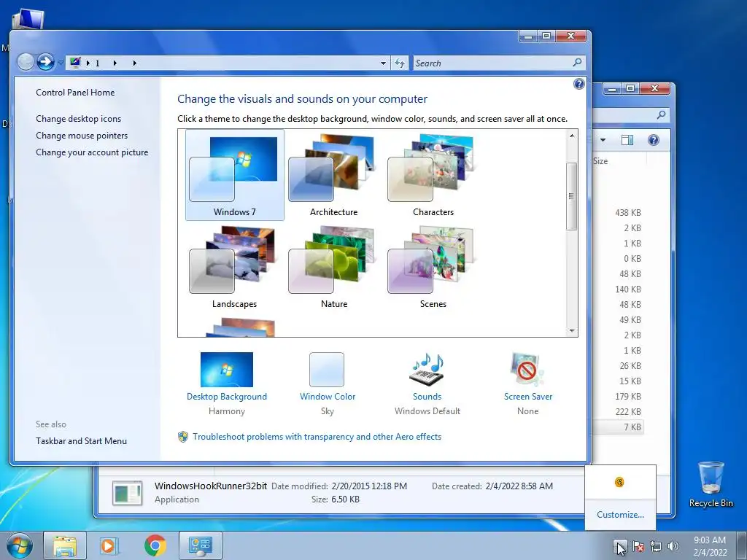
Task: Open the Sounds settings icon
Action: pyautogui.click(x=427, y=370)
